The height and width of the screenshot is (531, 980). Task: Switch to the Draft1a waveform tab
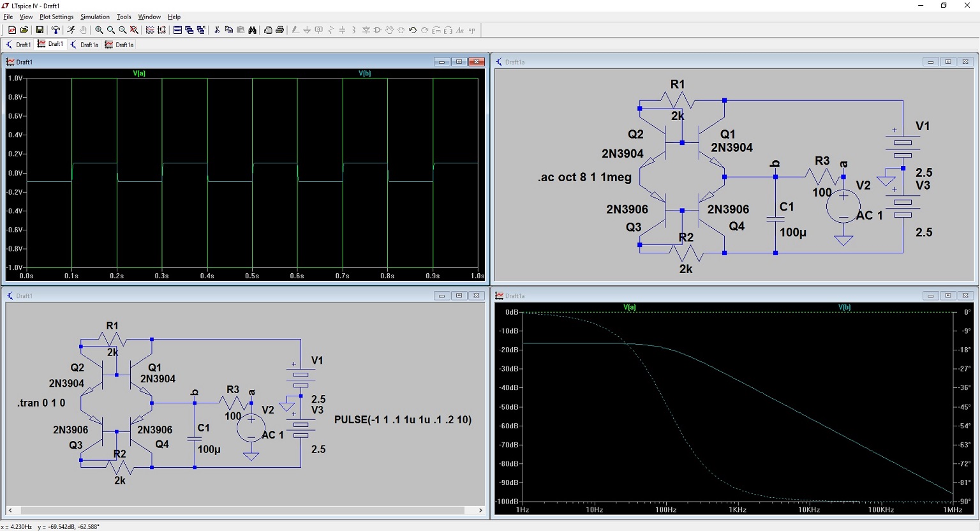(x=119, y=45)
